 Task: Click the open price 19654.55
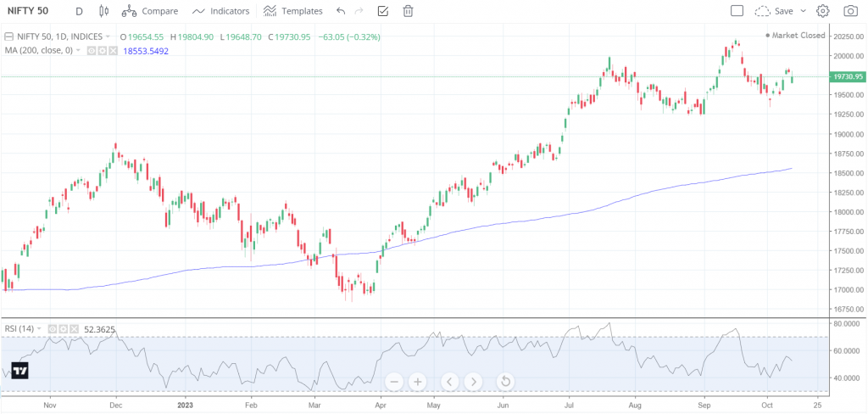click(x=146, y=36)
